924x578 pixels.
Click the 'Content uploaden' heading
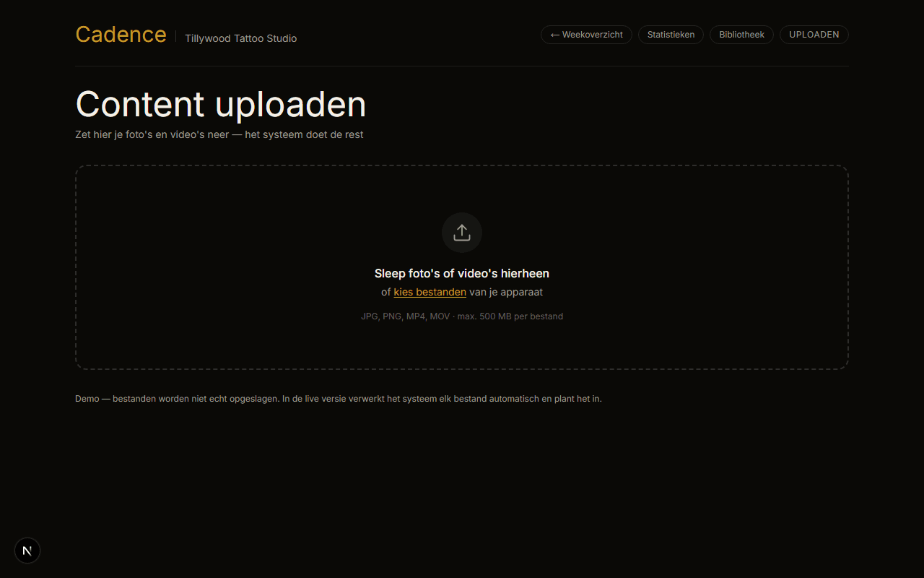coord(221,104)
